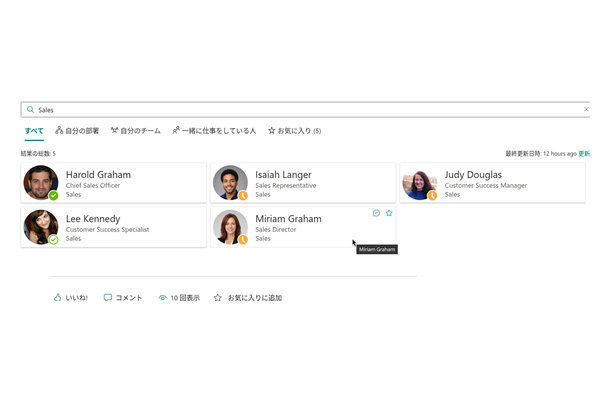Click the いいね! like button
This screenshot has width=600, height=400.
click(x=71, y=298)
